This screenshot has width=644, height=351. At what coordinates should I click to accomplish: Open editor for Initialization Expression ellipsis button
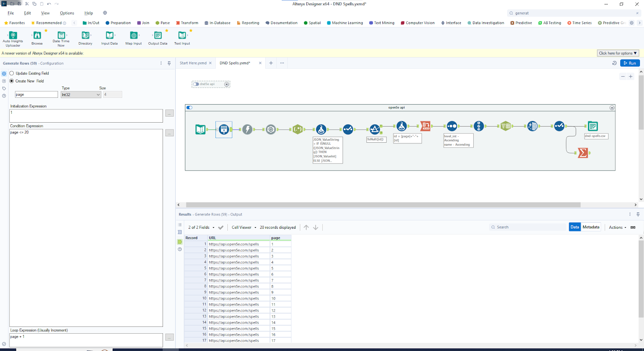(169, 113)
